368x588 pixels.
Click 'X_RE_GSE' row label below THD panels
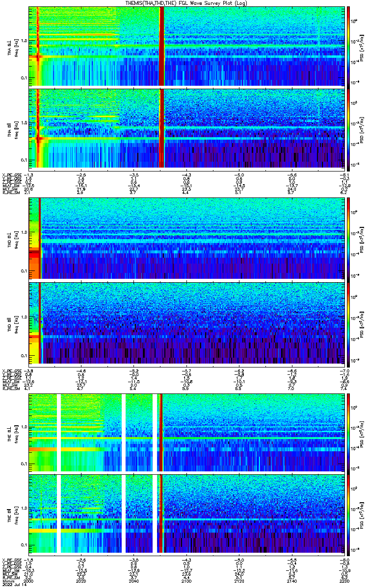click(x=12, y=371)
